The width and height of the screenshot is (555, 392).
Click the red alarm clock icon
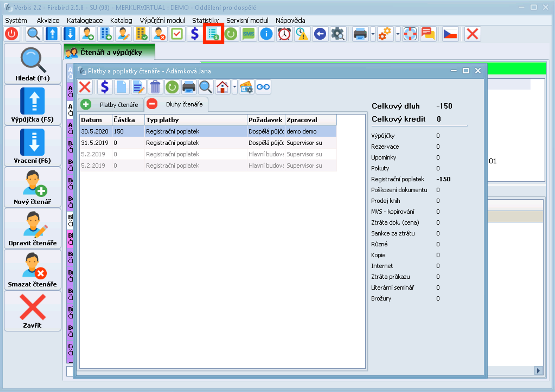click(x=284, y=34)
